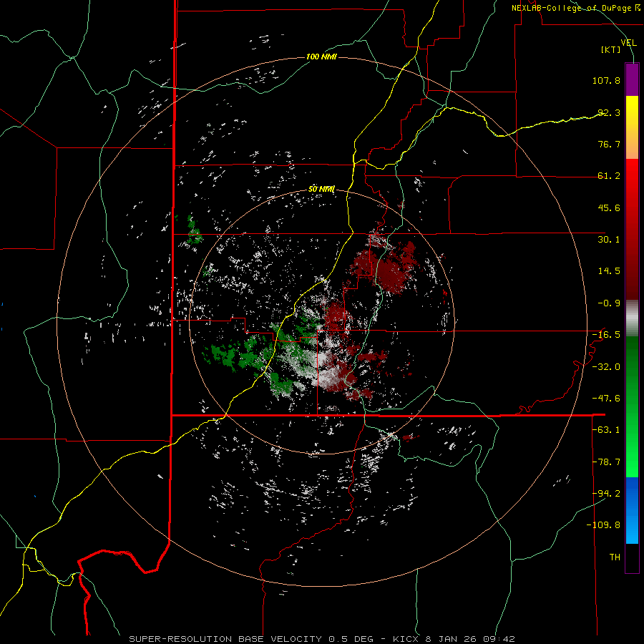This screenshot has width=644, height=644.
Task: Click the 50 NMI range ring label
Action: pyautogui.click(x=321, y=189)
